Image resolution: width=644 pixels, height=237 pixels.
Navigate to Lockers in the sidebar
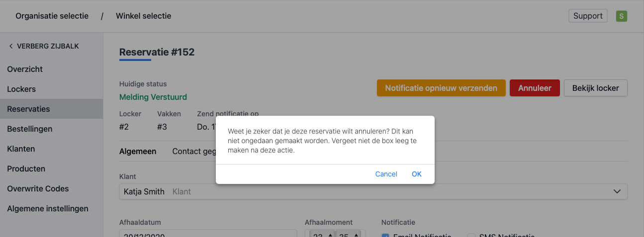(x=21, y=89)
